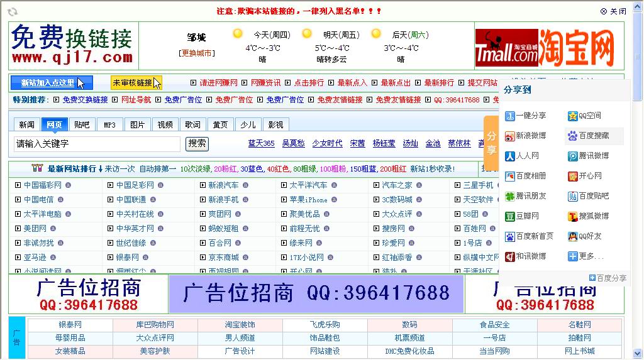
Task: Click the 一键分享 share icon
Action: (509, 116)
